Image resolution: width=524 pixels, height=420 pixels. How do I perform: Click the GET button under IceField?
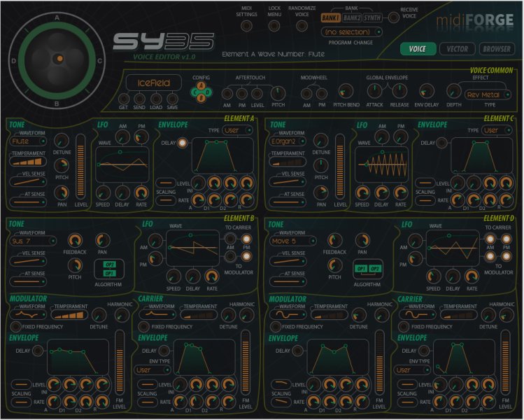(124, 99)
